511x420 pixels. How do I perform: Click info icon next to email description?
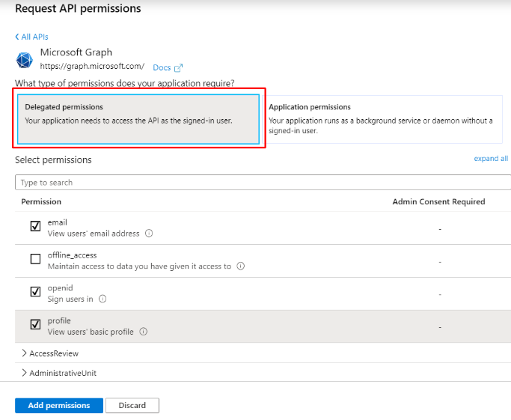[x=149, y=234]
